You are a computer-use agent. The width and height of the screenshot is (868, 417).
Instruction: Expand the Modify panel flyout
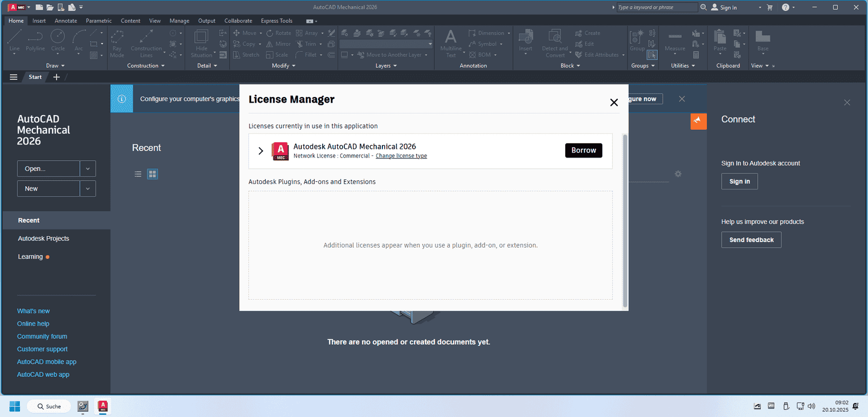pyautogui.click(x=284, y=66)
